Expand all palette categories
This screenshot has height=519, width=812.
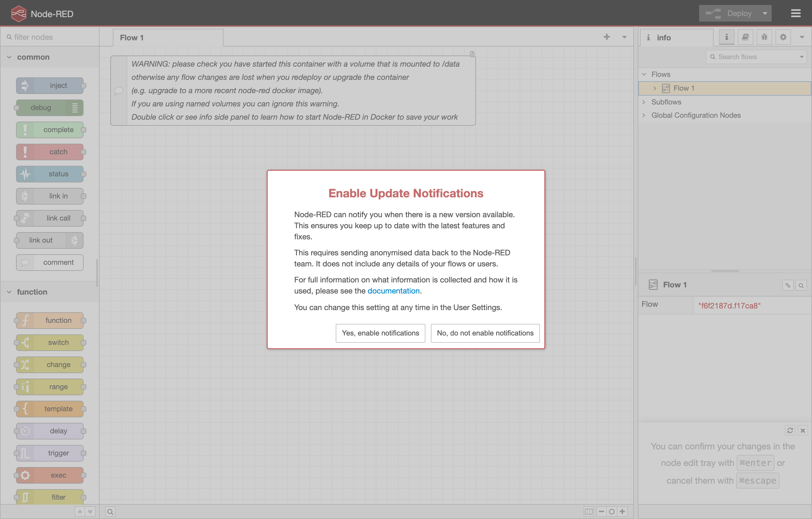[90, 512]
